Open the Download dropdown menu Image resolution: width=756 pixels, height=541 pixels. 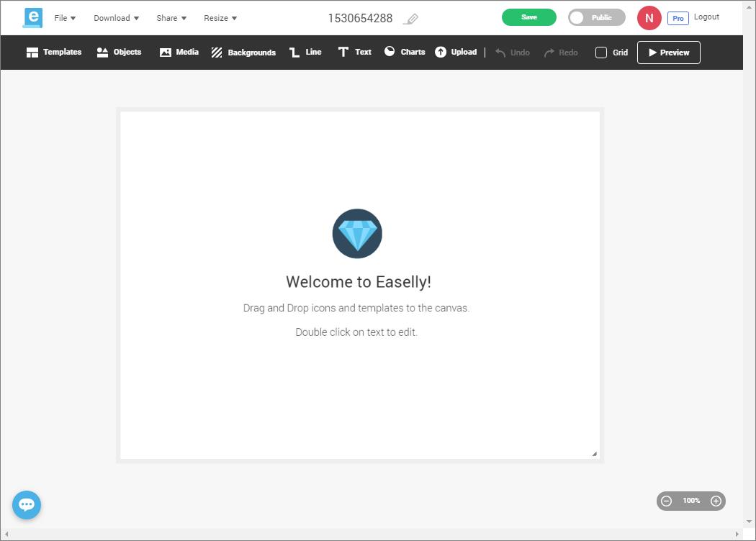[x=116, y=18]
